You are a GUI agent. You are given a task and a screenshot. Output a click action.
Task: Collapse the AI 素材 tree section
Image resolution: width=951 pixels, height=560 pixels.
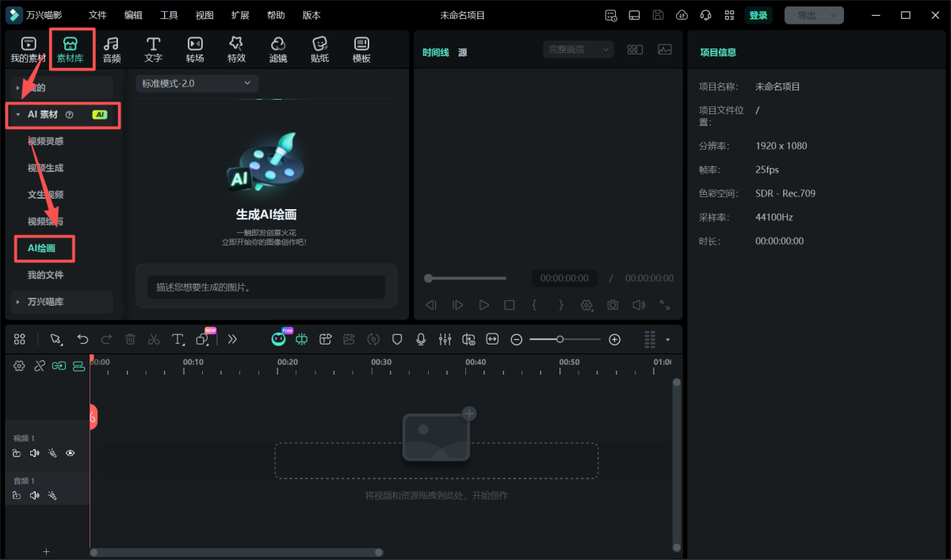point(18,115)
